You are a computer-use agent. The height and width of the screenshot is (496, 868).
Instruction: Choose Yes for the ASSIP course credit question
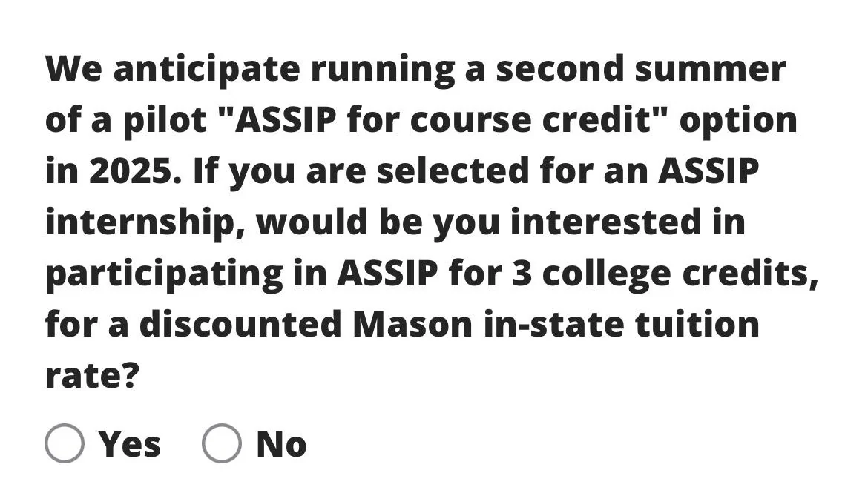coord(65,443)
